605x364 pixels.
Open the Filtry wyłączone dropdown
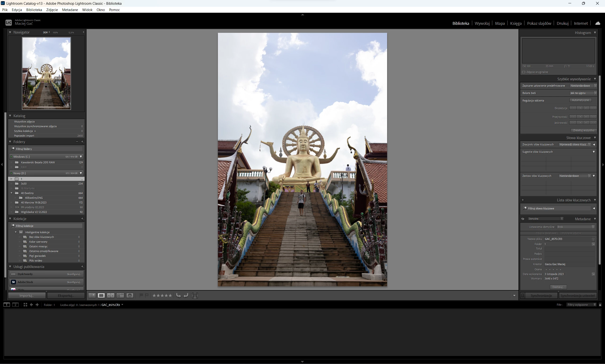point(581,305)
